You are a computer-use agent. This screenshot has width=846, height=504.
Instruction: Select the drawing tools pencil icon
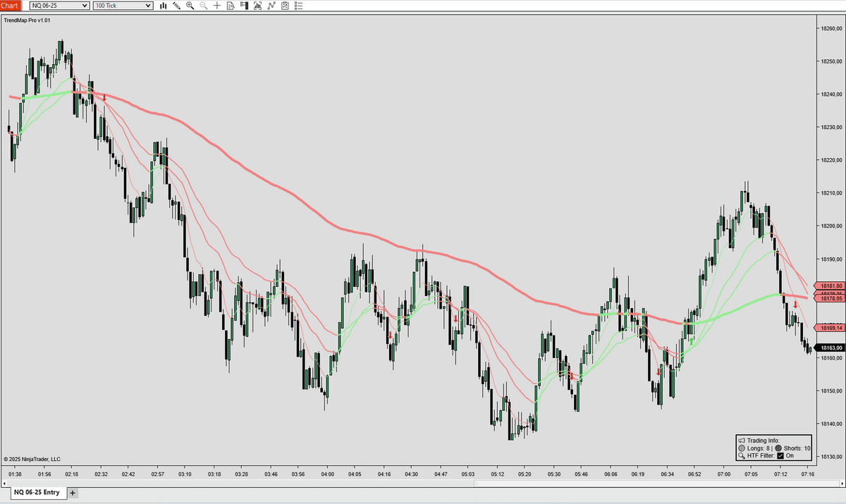click(176, 6)
